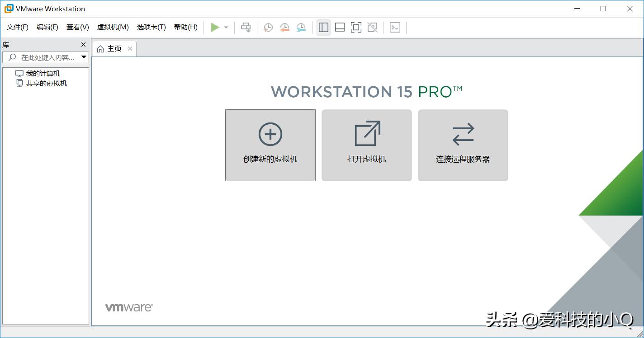
Task: Open the 虚拟机(M) menu
Action: click(x=113, y=27)
